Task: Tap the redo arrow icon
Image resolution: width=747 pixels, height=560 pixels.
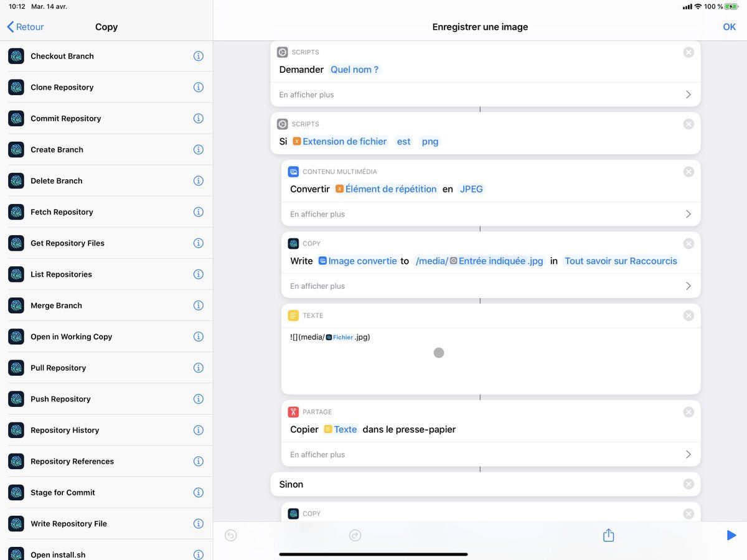Action: [x=355, y=535]
